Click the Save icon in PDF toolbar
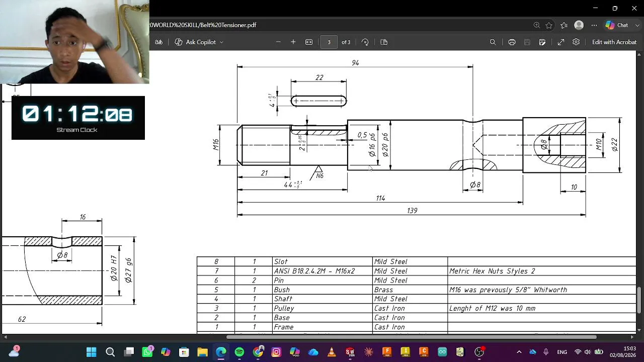Image resolution: width=644 pixels, height=362 pixels. click(527, 42)
